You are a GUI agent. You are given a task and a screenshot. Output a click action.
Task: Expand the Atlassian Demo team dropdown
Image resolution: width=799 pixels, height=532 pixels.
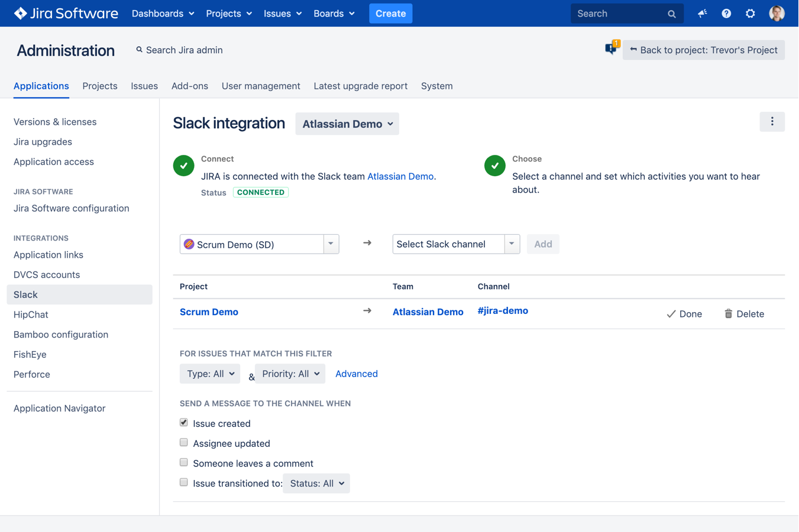[x=347, y=124]
